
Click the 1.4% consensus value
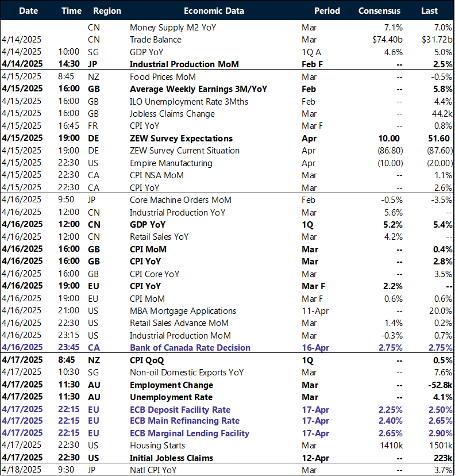tap(394, 323)
